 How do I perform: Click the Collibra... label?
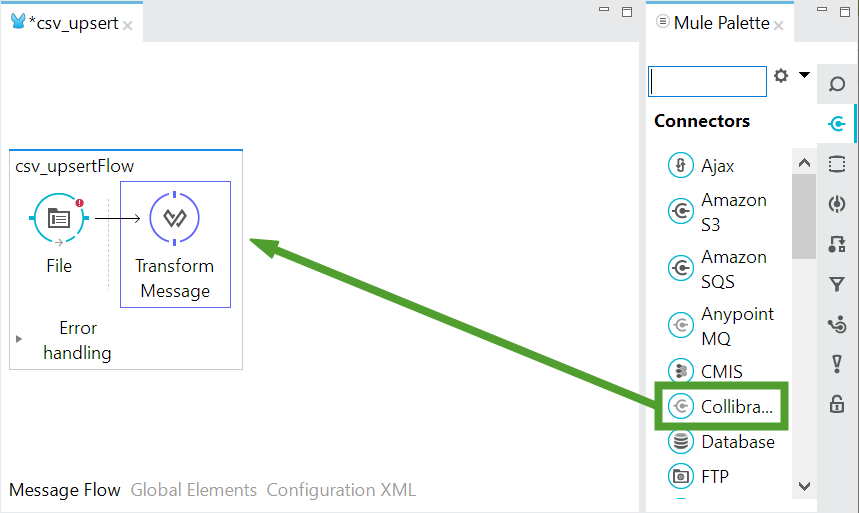point(737,407)
